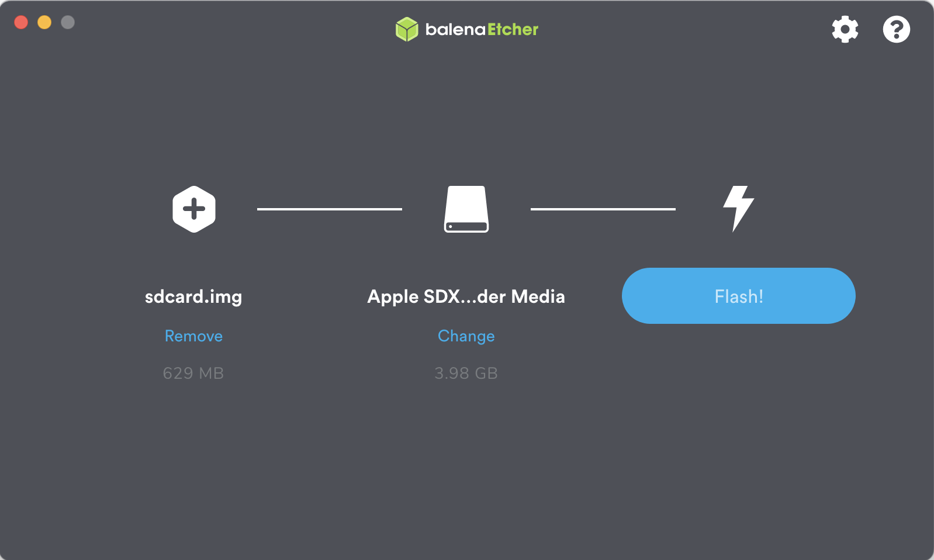
Task: Click the Apple SDX...der Media drive name
Action: [466, 296]
